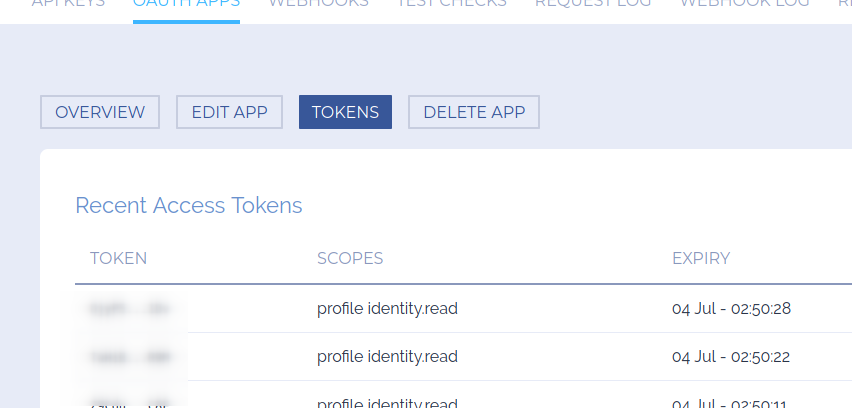The height and width of the screenshot is (408, 852).
Task: Click the Scopes column header
Action: click(350, 258)
